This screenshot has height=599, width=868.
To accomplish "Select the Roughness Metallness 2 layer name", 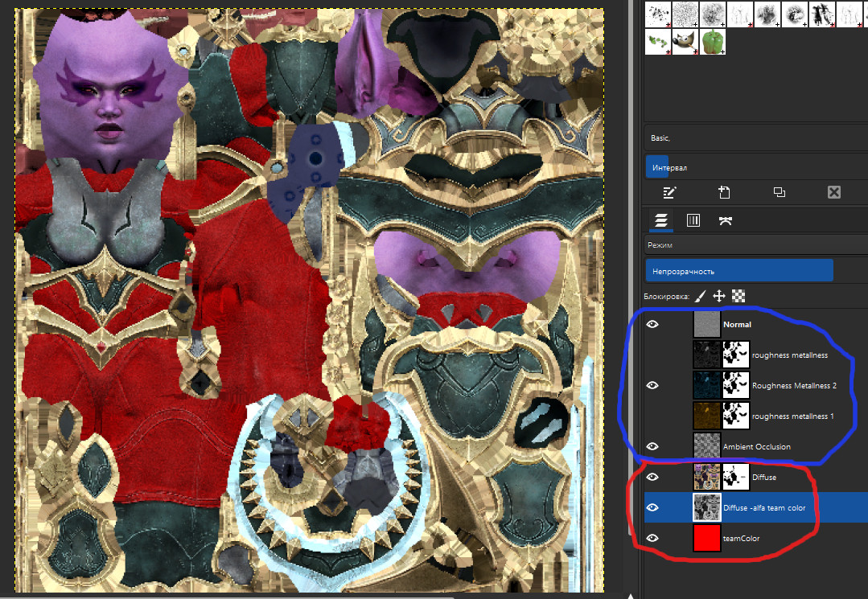I will point(794,385).
